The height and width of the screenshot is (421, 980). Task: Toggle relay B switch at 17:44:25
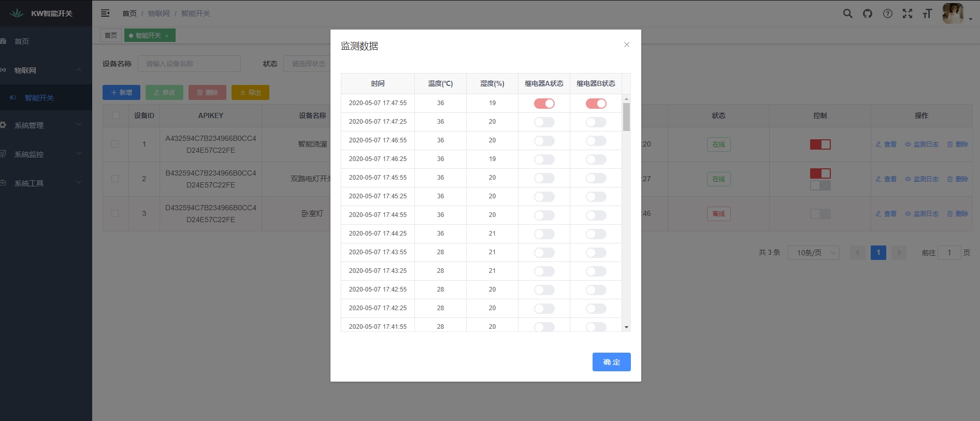tap(596, 234)
